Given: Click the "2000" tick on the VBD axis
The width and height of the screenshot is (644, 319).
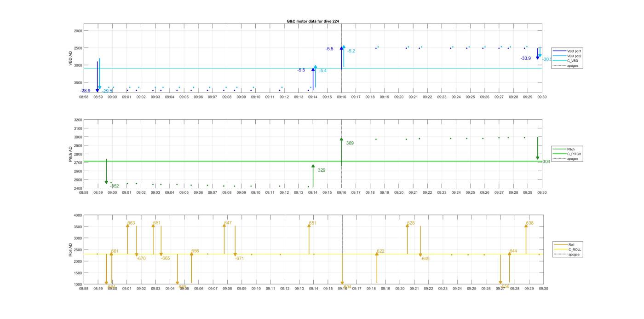Looking at the screenshot, I should pyautogui.click(x=78, y=31).
